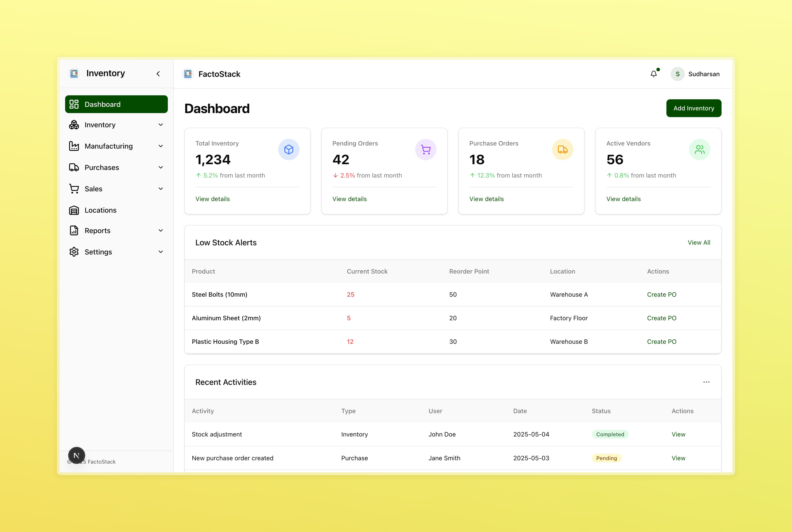
Task: Open the Recent Activities overflow menu
Action: click(706, 382)
